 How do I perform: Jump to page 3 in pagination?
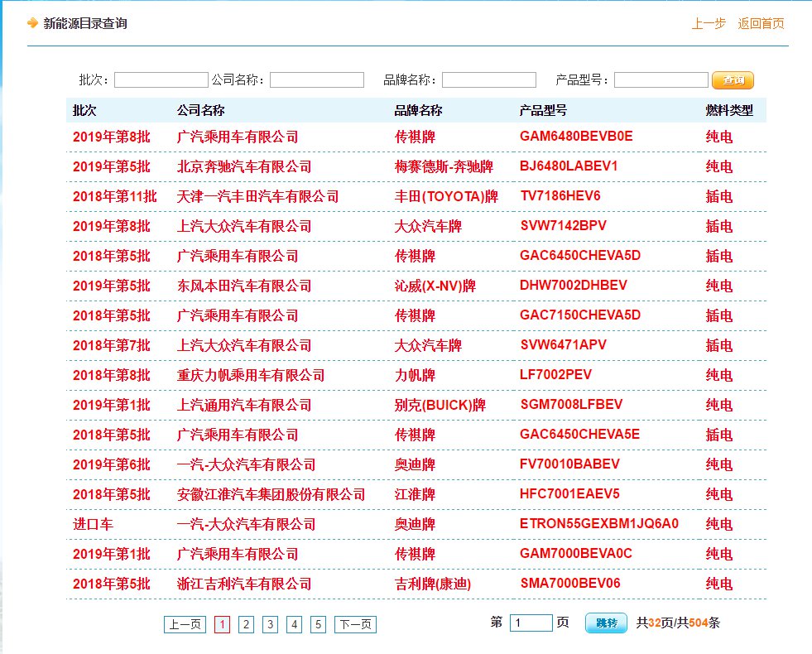click(x=270, y=625)
